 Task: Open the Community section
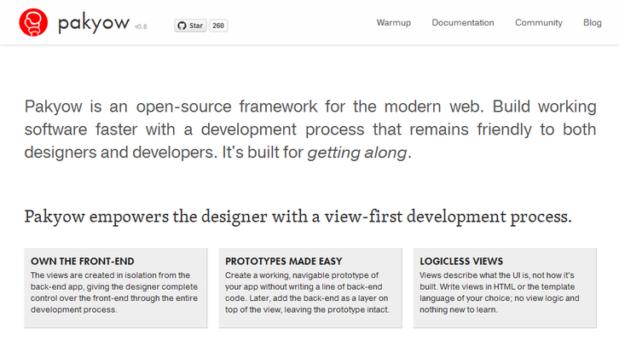click(538, 23)
